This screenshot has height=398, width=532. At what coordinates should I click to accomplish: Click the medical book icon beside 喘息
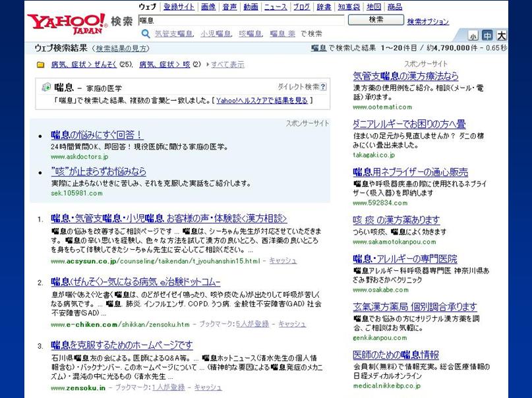click(45, 87)
